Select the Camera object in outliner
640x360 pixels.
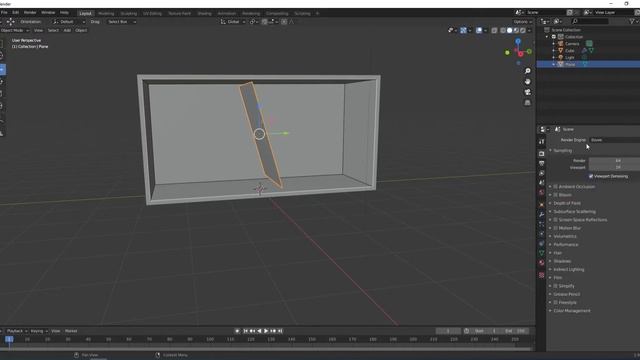[x=572, y=44]
